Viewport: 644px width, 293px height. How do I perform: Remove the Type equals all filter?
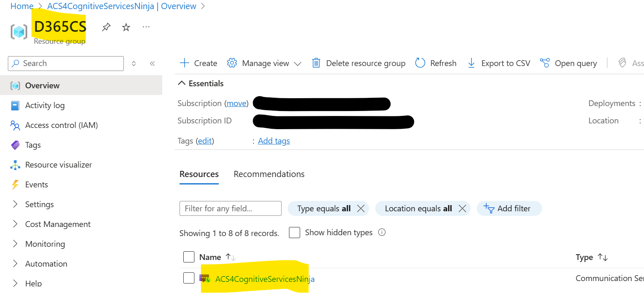pyautogui.click(x=360, y=209)
